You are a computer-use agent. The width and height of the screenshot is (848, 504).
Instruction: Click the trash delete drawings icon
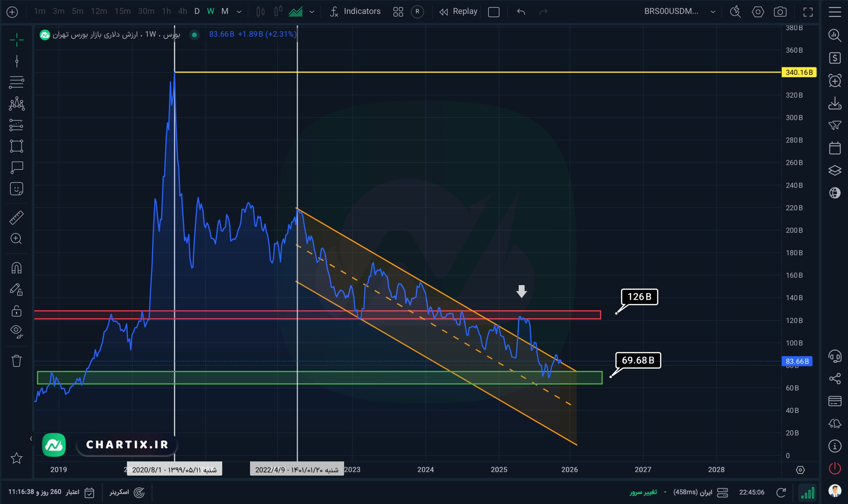(x=16, y=361)
